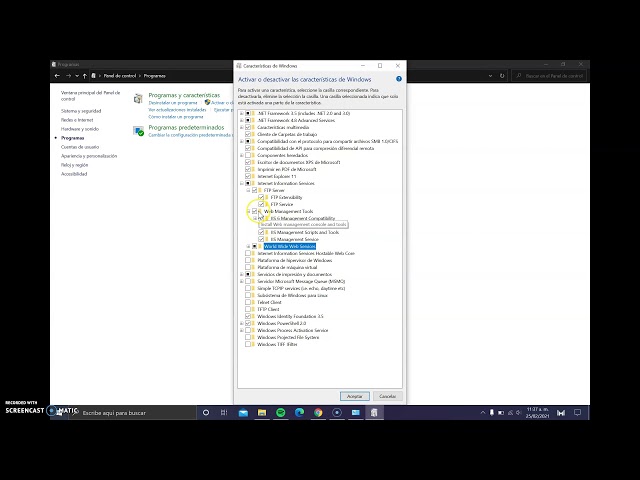Open Spotify from the taskbar

[x=280, y=413]
